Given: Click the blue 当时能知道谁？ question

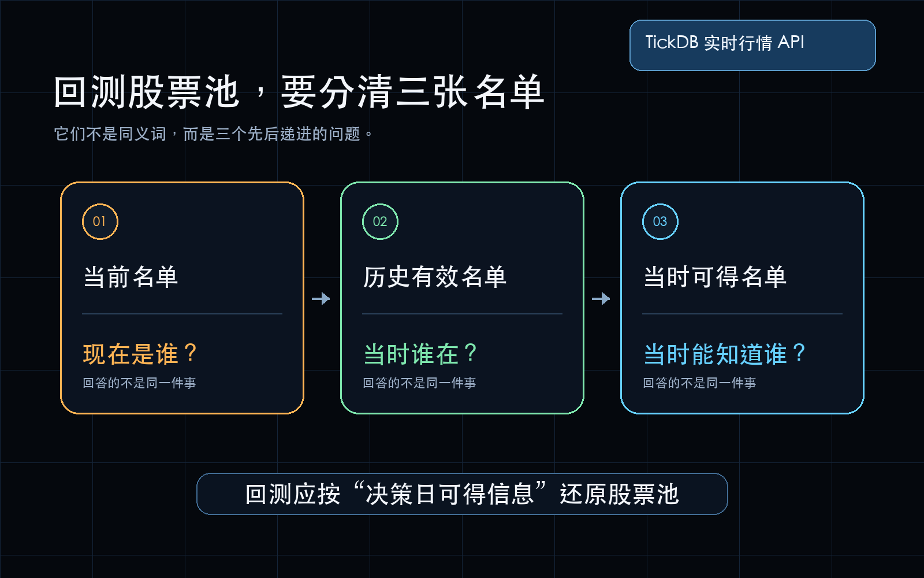Looking at the screenshot, I should click(725, 354).
